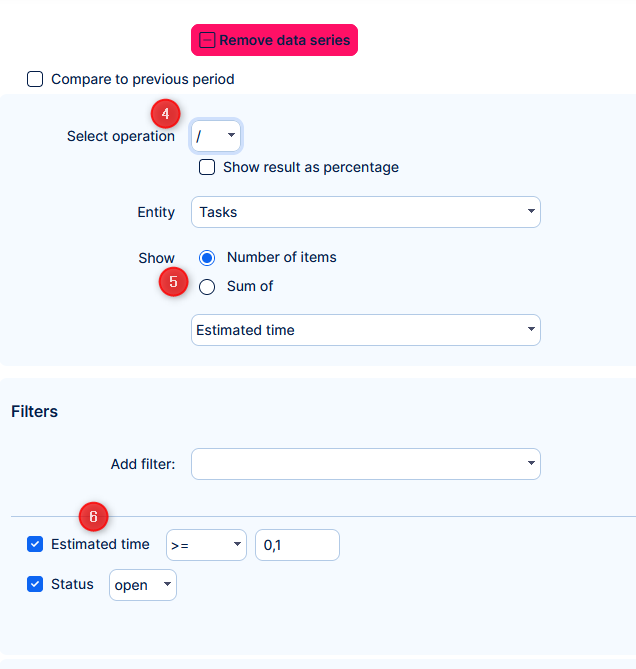The width and height of the screenshot is (636, 669).
Task: Click the Compare to previous period label
Action: tap(142, 79)
